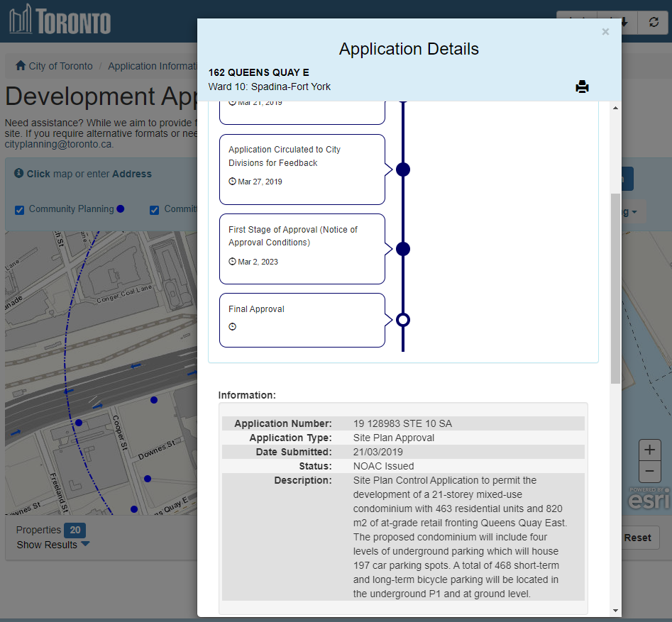Click the Toronto logo in header

(60, 21)
